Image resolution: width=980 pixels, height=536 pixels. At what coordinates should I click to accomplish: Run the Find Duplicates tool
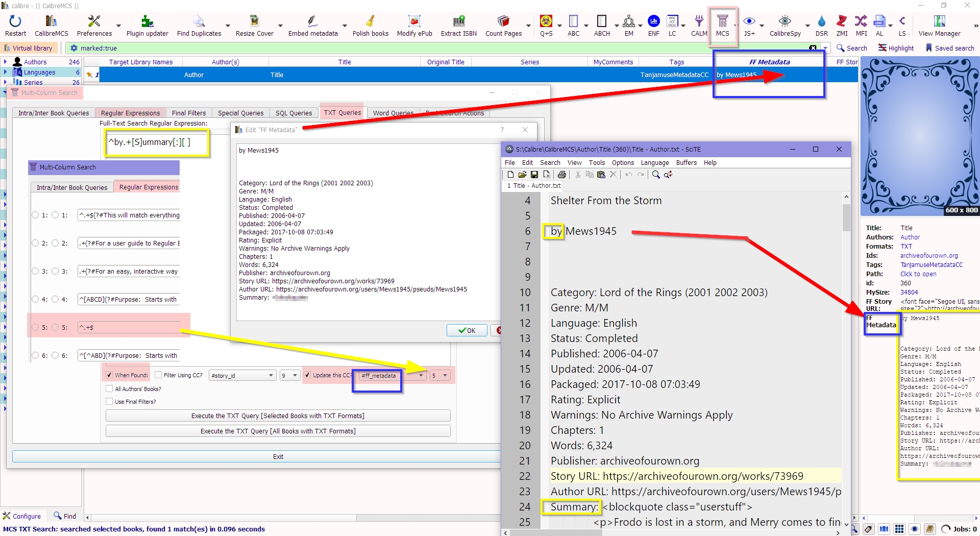pyautogui.click(x=199, y=21)
